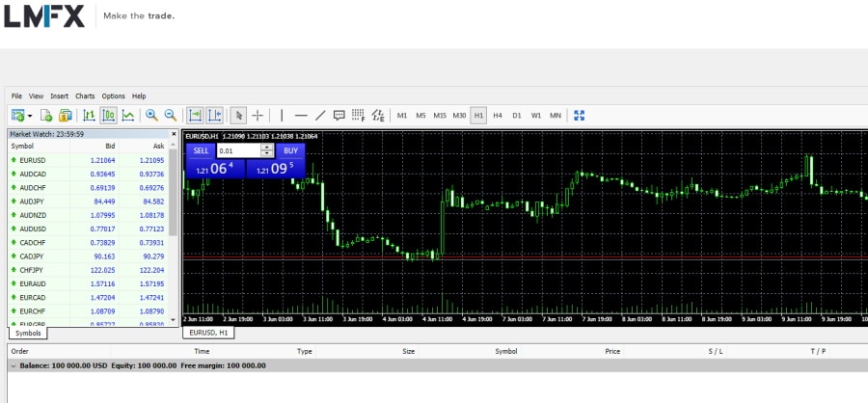
Task: Click the New Chart toolbar icon
Action: coord(17,115)
